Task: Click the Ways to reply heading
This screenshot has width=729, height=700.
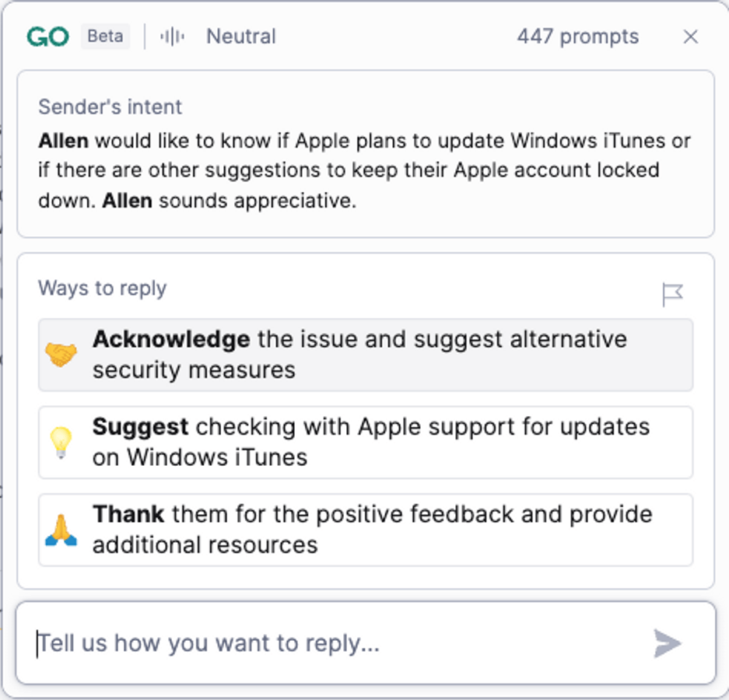Action: click(102, 288)
